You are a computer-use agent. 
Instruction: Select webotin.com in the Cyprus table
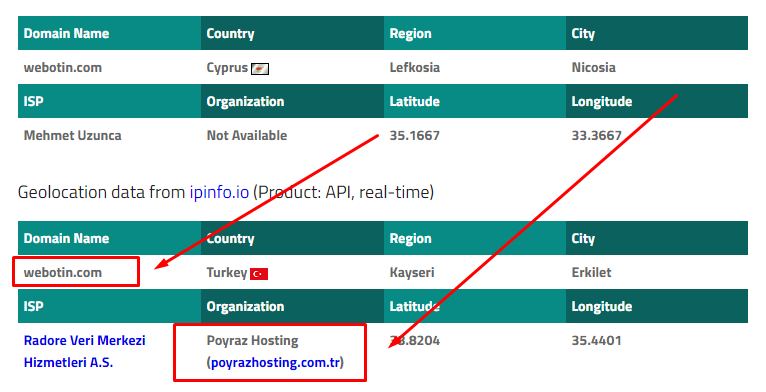pos(63,67)
